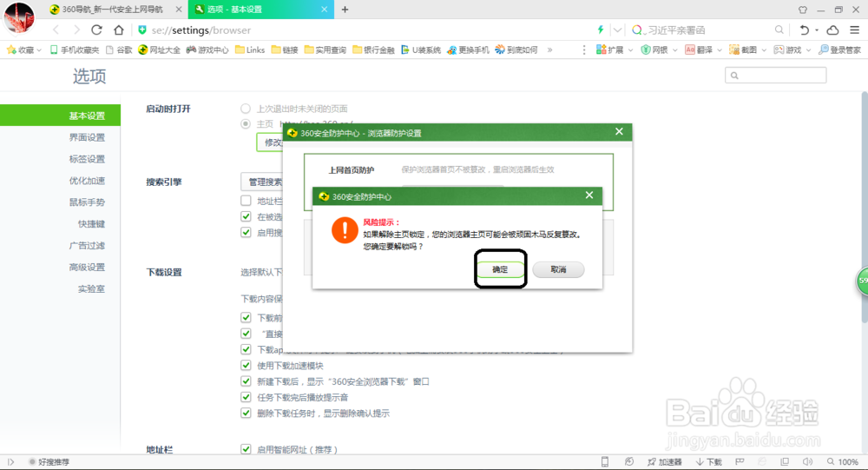Select 广告过滤 in the sidebar
This screenshot has width=868, height=470.
click(x=87, y=245)
